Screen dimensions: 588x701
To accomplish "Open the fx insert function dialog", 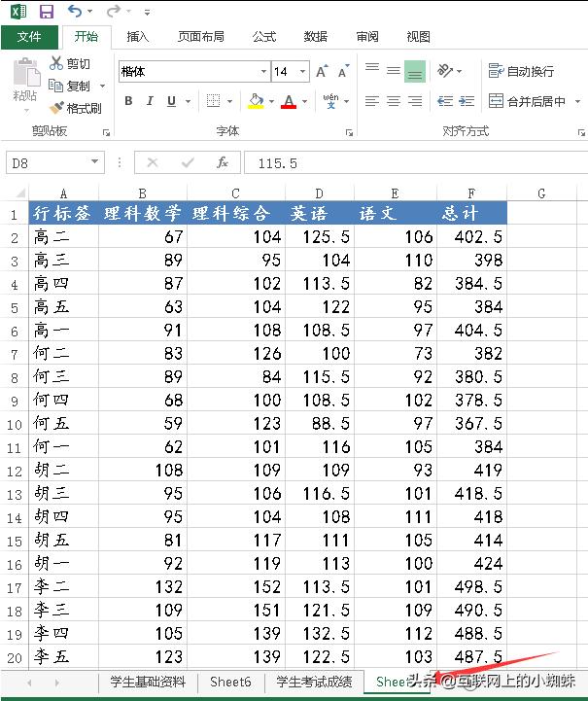I will [222, 162].
